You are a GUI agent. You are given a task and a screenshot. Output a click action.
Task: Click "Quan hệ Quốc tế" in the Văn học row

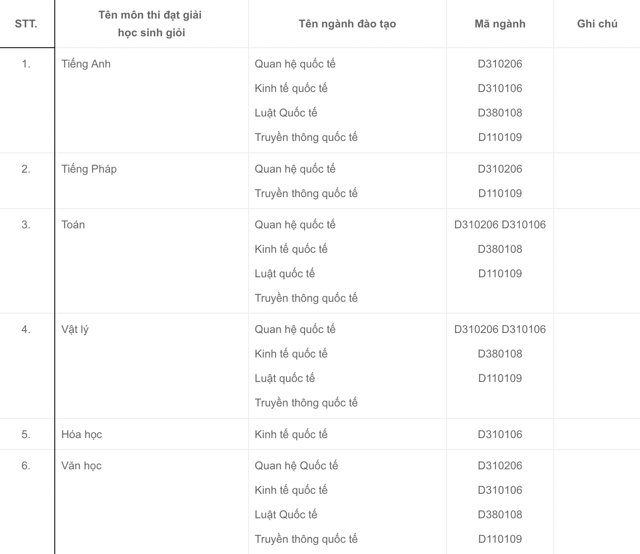[296, 466]
